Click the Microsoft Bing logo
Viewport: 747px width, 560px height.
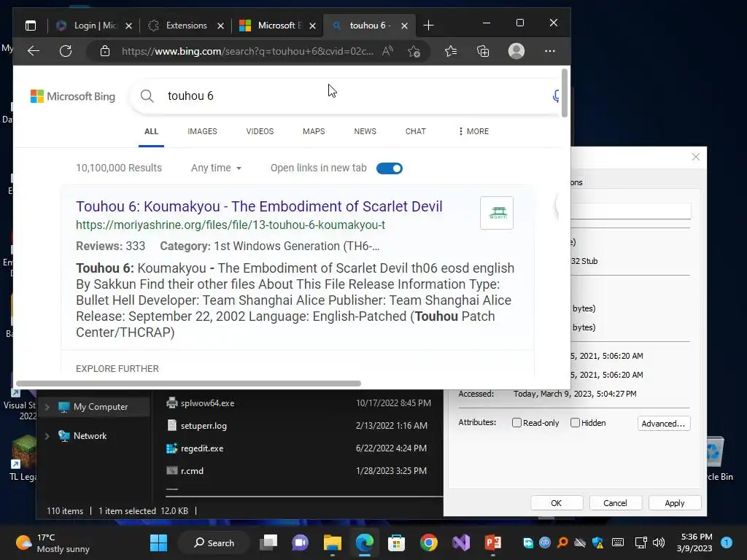pyautogui.click(x=72, y=96)
